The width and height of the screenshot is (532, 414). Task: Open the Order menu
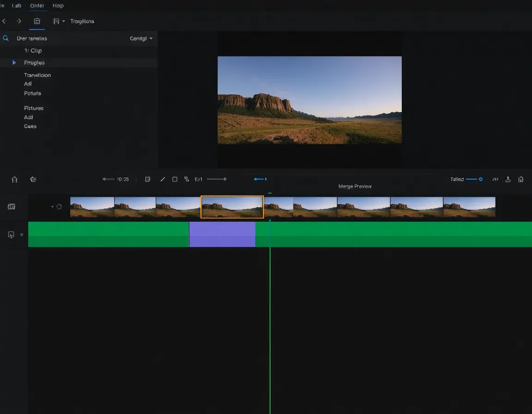click(37, 6)
